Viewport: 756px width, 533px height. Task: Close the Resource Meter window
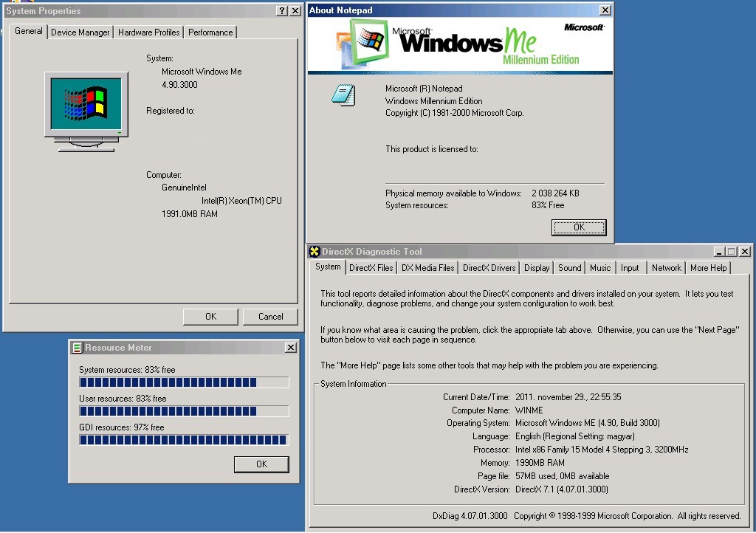(x=291, y=348)
